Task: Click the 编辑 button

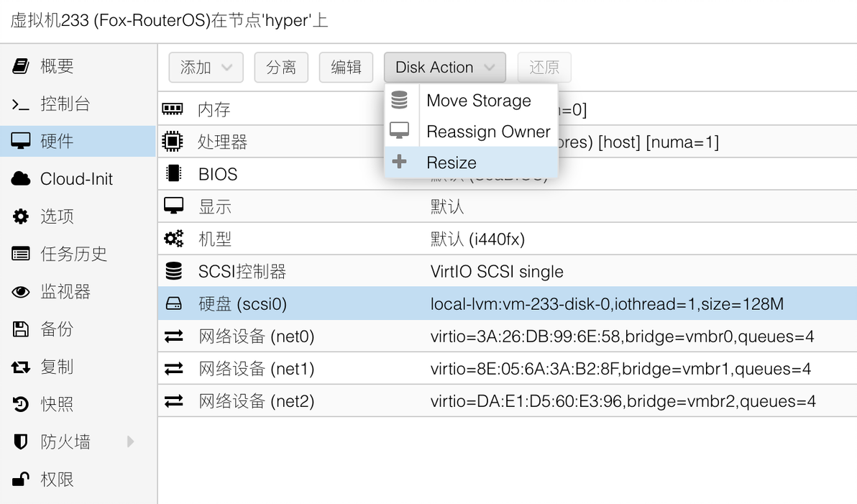Action: (x=346, y=68)
